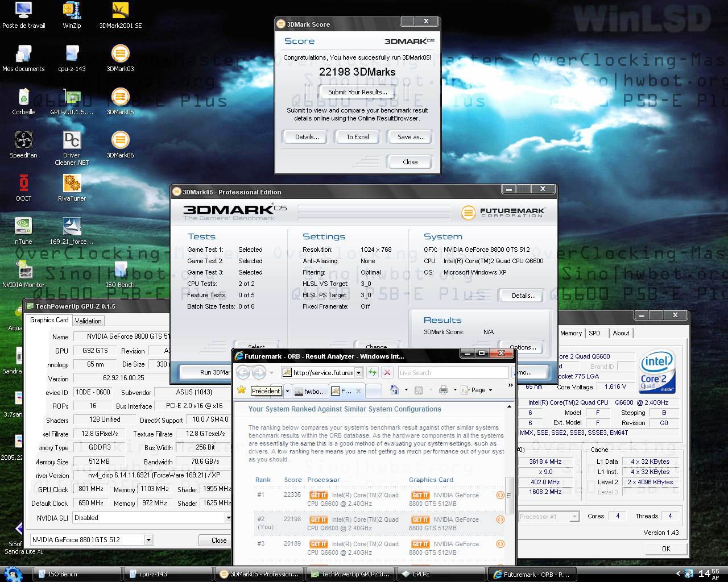Switch to CPU-Z taskbar button

pos(441,574)
